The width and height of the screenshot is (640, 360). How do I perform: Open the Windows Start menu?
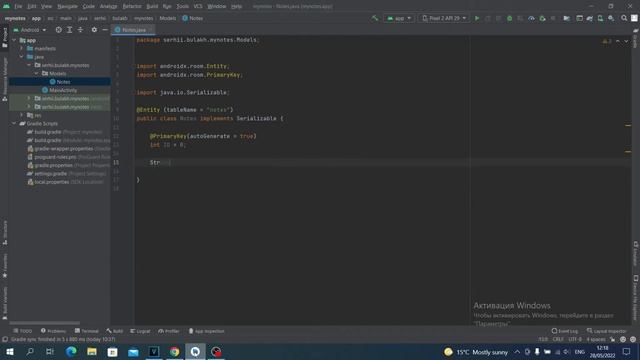click(10, 351)
